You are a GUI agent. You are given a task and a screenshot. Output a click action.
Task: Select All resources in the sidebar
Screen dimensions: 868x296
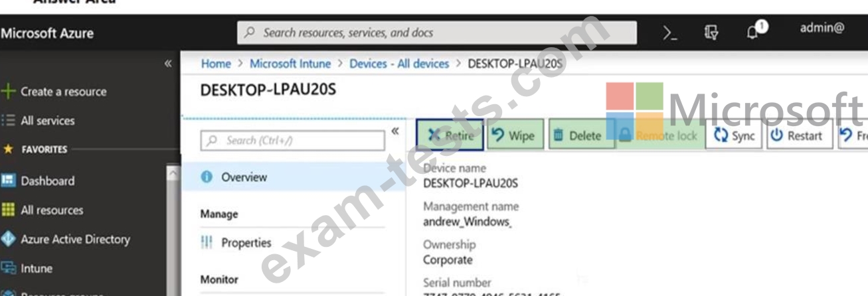(52, 210)
